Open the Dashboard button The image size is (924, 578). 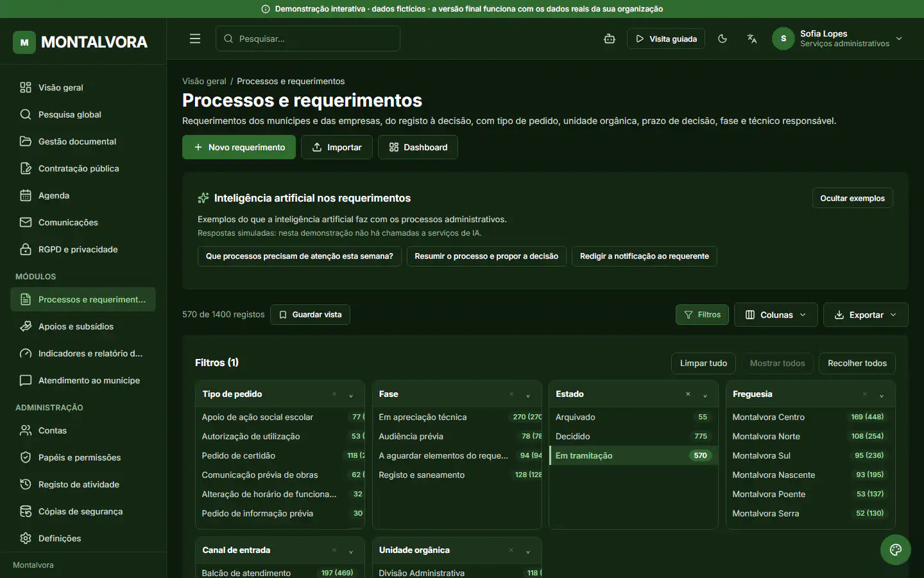(418, 147)
